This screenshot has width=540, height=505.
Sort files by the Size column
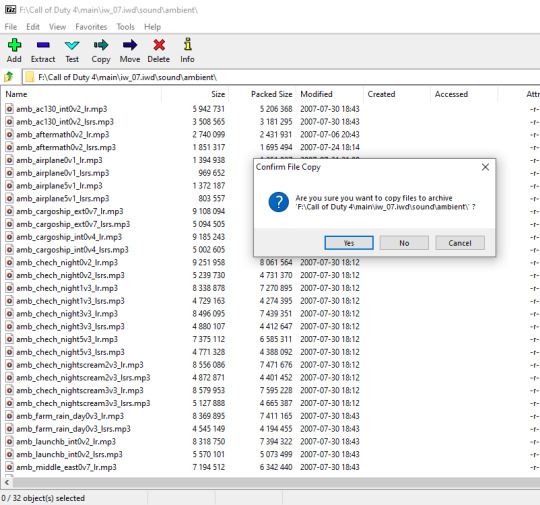(x=195, y=94)
